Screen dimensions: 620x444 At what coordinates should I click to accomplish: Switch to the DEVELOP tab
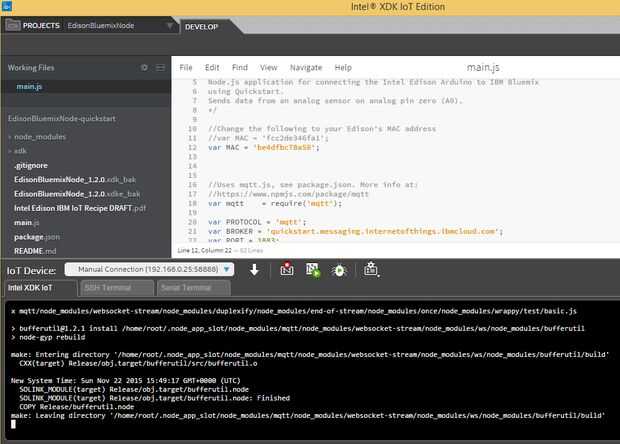pos(202,27)
